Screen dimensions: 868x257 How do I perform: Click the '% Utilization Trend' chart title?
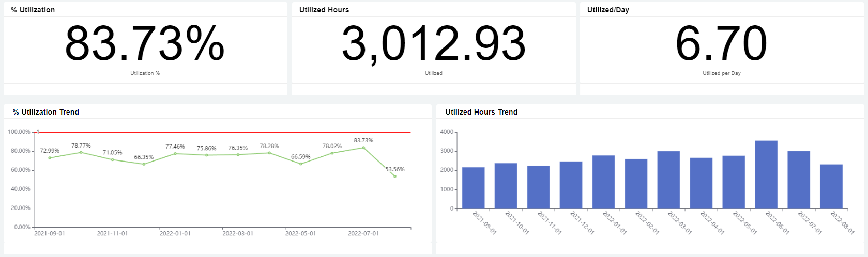pos(46,112)
